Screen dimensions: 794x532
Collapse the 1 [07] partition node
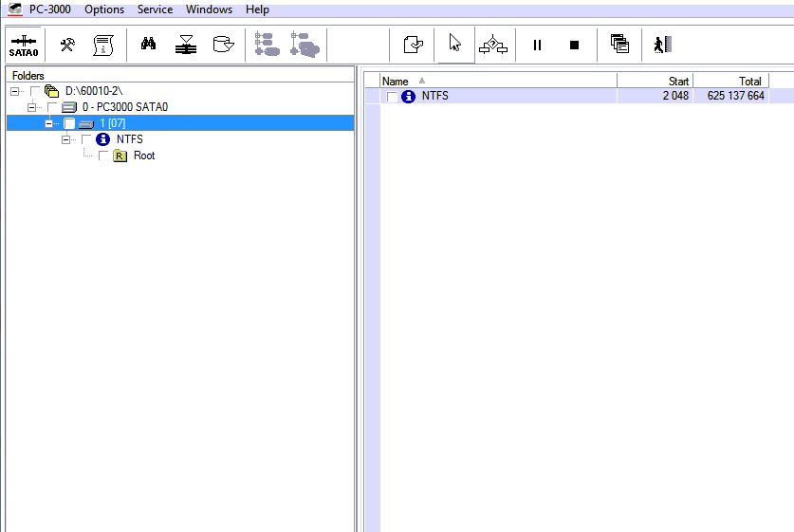tap(49, 123)
